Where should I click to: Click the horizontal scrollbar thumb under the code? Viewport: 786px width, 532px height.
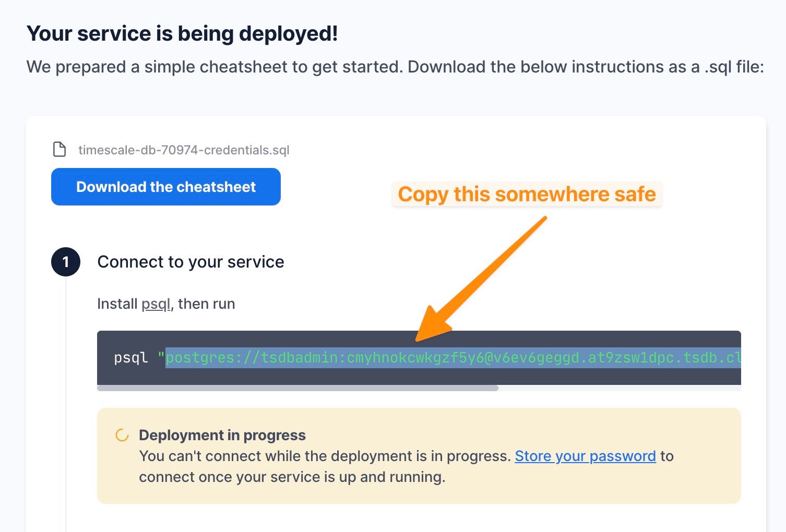tap(297, 388)
